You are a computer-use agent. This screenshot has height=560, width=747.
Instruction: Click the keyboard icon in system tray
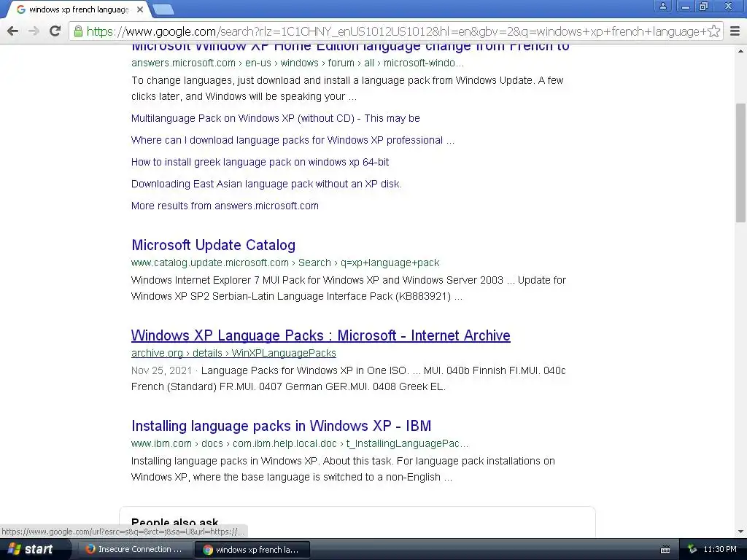pos(665,550)
